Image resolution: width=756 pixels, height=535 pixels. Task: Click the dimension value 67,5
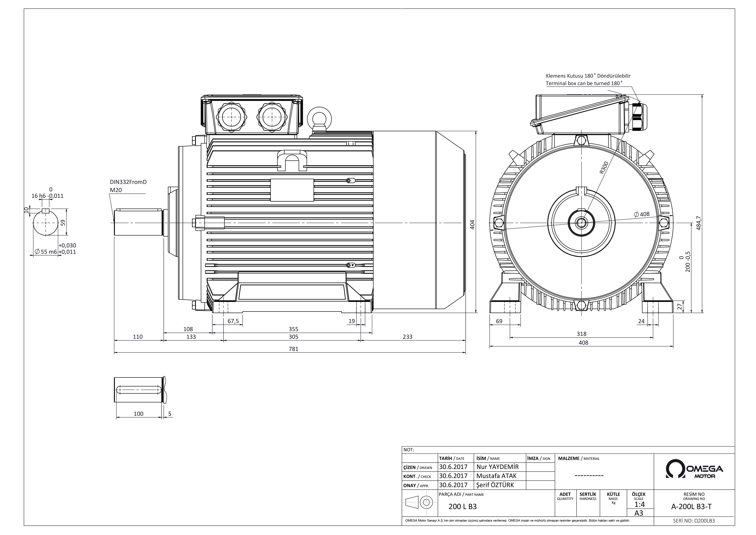pos(233,321)
